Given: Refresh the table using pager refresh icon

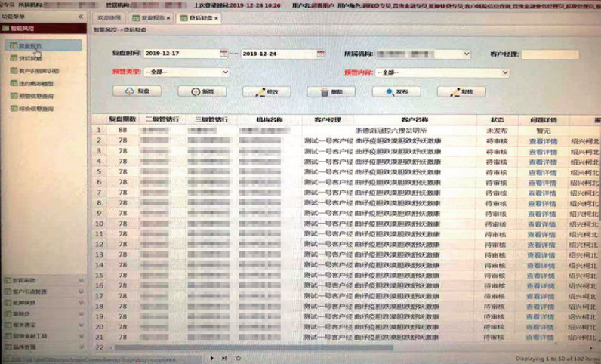Looking at the screenshot, I should click(x=239, y=358).
